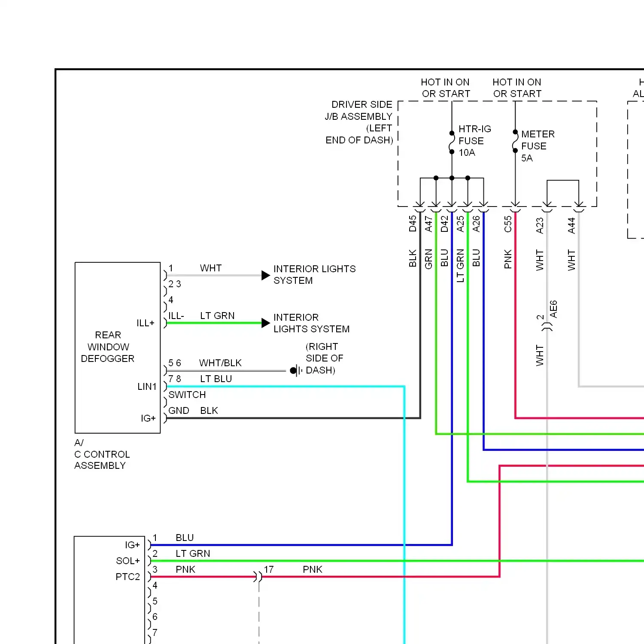This screenshot has height=644, width=644.
Task: Click the REAR WINDOW DEFOGGER label
Action: click(108, 346)
